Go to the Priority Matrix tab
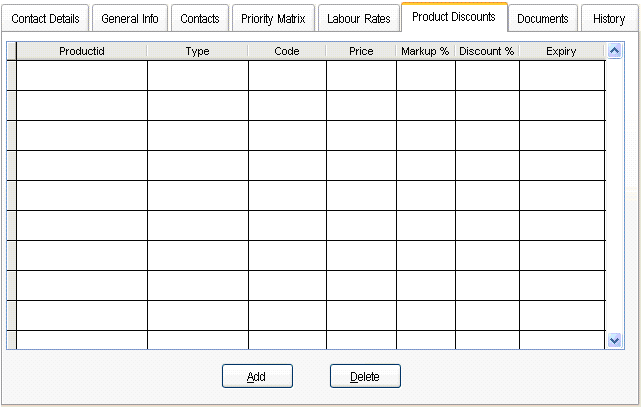 [x=273, y=19]
